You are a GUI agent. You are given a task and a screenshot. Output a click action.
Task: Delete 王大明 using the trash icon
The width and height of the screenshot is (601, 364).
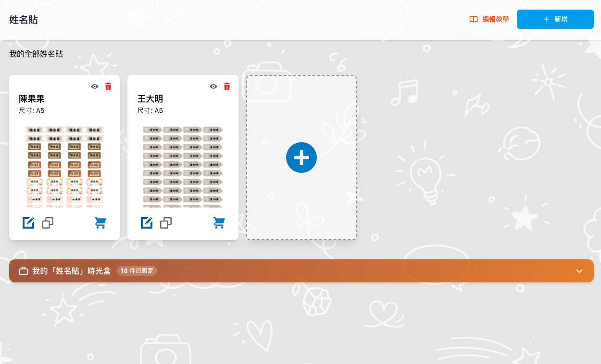pos(226,86)
